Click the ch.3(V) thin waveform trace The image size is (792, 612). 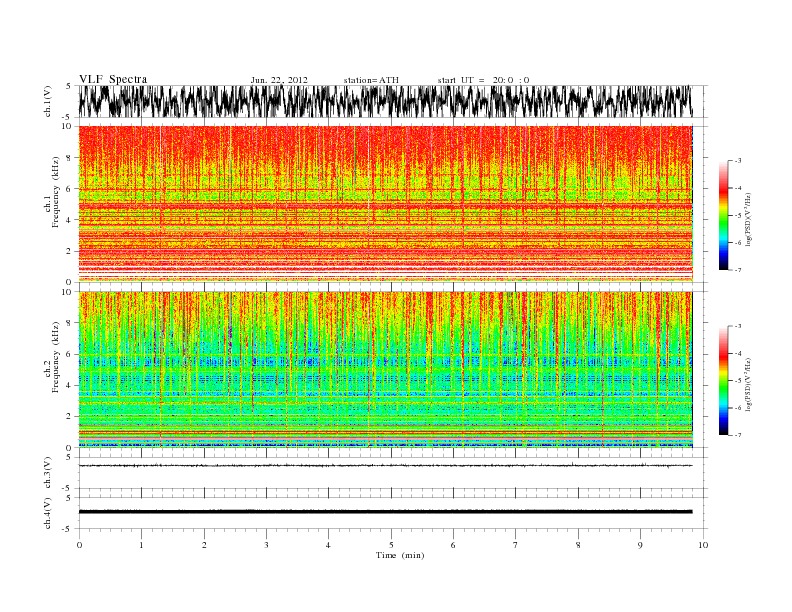pyautogui.click(x=386, y=465)
